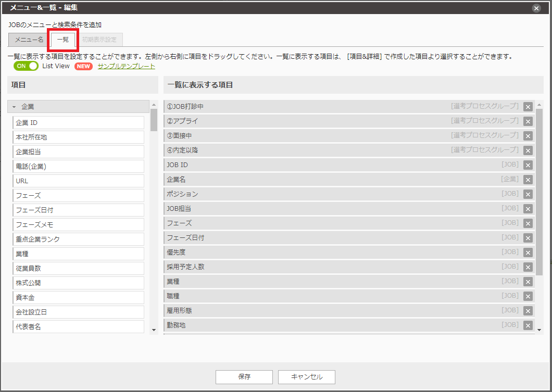Remove 採用予定人数 from displayed items
This screenshot has width=552, height=392.
528,268
